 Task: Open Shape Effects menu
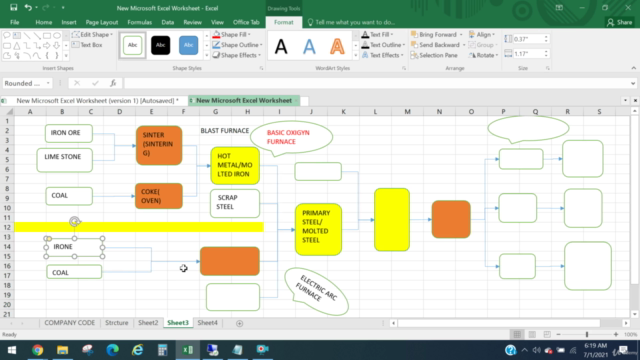tap(237, 55)
